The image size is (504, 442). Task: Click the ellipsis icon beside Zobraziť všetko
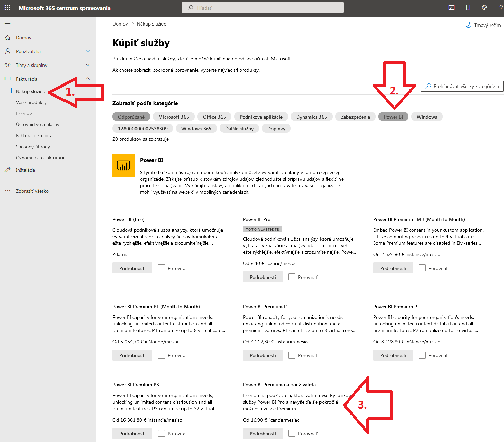click(8, 191)
